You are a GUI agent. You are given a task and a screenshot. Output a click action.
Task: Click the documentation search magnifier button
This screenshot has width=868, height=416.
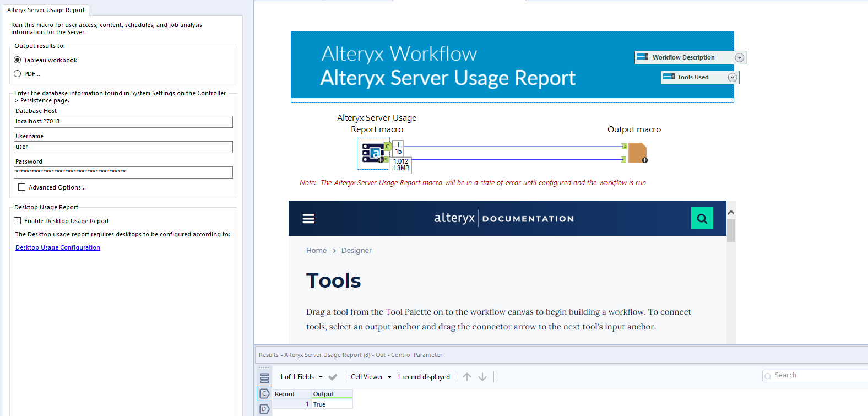click(702, 218)
